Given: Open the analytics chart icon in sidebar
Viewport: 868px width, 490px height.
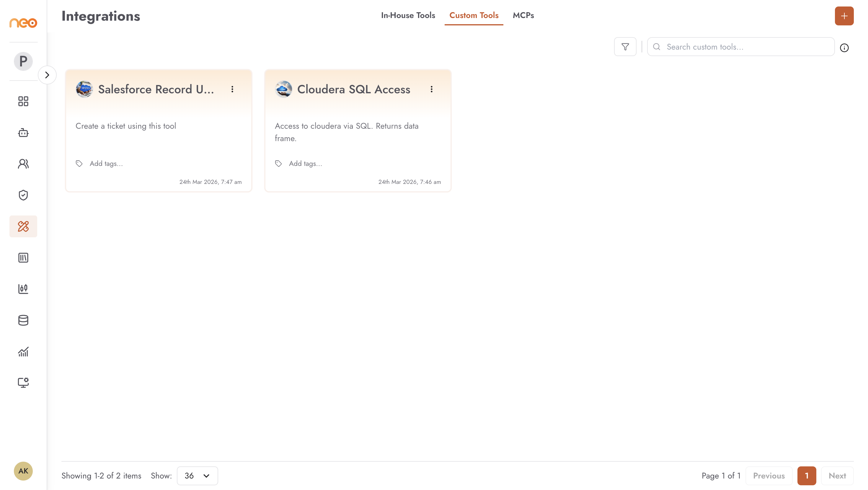Looking at the screenshot, I should tap(23, 352).
